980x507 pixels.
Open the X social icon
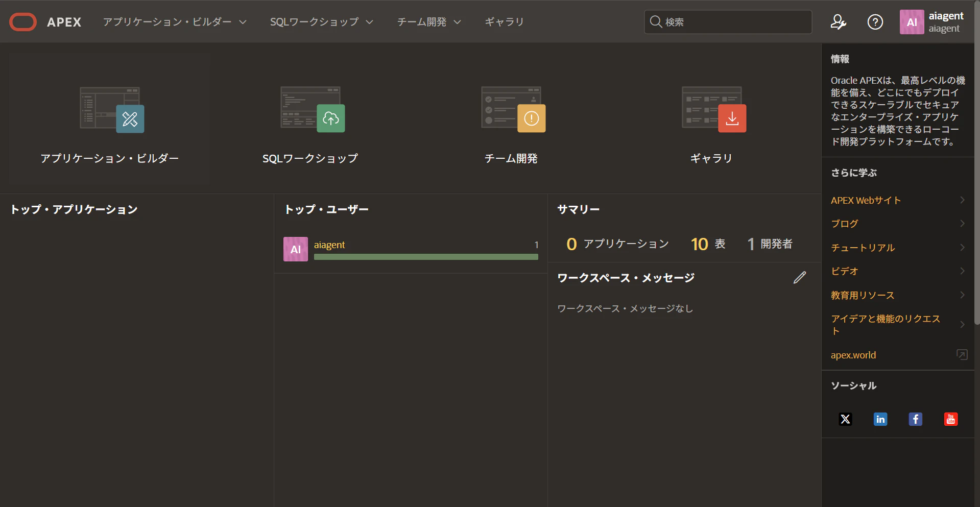tap(845, 419)
